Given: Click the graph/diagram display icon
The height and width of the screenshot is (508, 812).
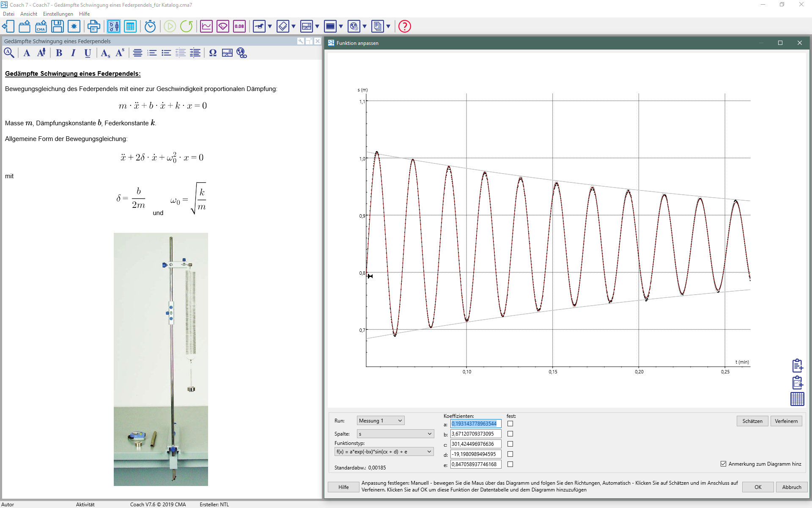Looking at the screenshot, I should [x=207, y=26].
